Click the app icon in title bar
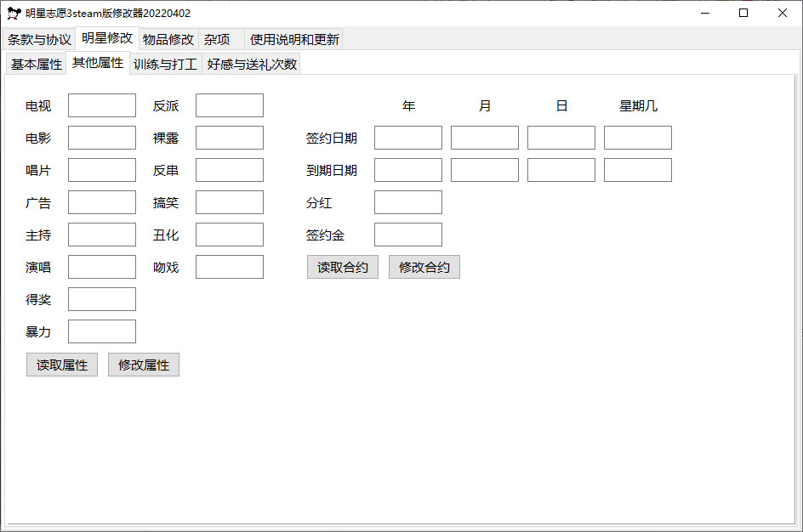This screenshot has width=803, height=532. click(14, 14)
